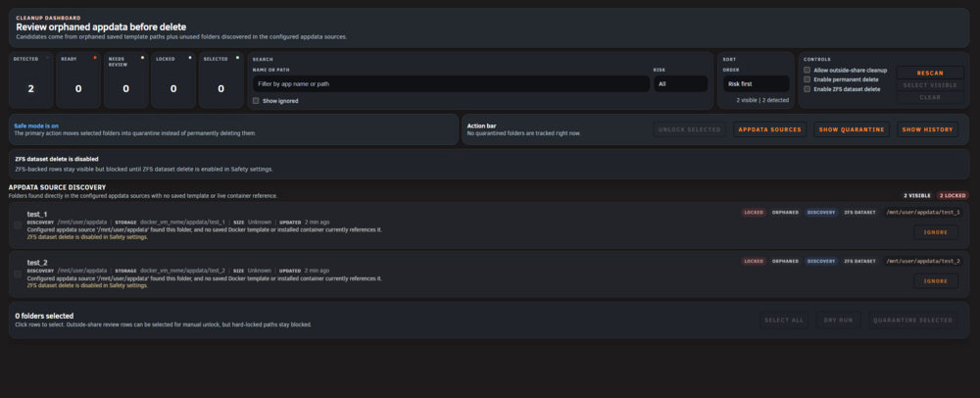
Task: Ignore the test_2 folder
Action: point(936,281)
